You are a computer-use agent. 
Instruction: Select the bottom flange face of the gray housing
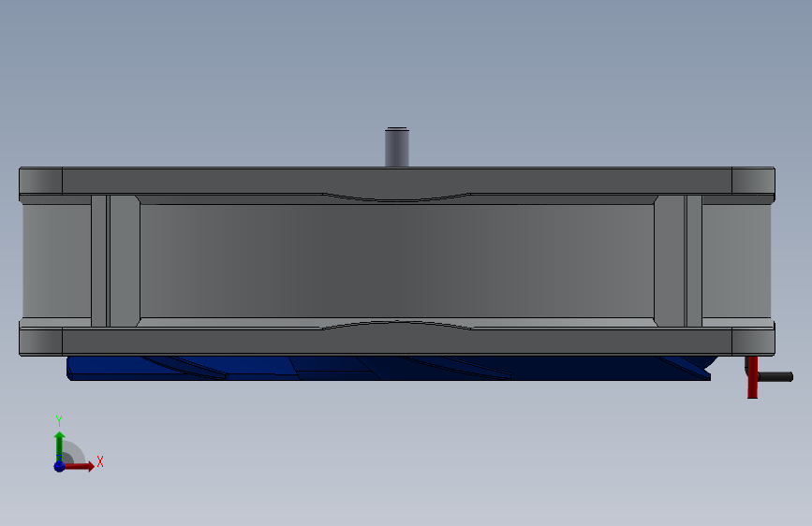coord(397,343)
